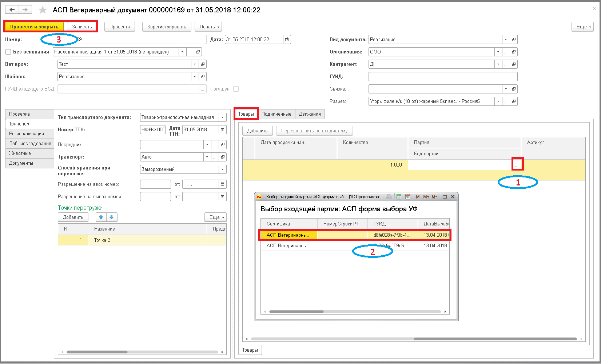Viewport: 601px width, 364px height.
Task: Toggle the Погашен checkbox
Action: click(x=236, y=89)
